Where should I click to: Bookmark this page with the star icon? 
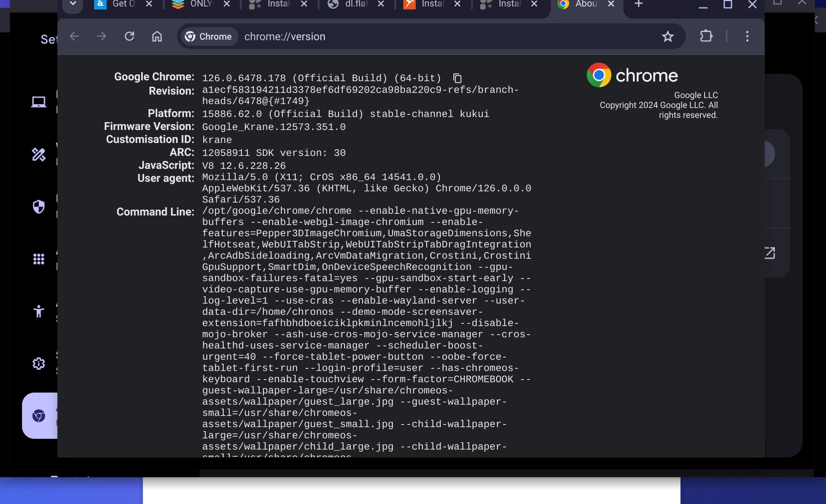point(668,36)
